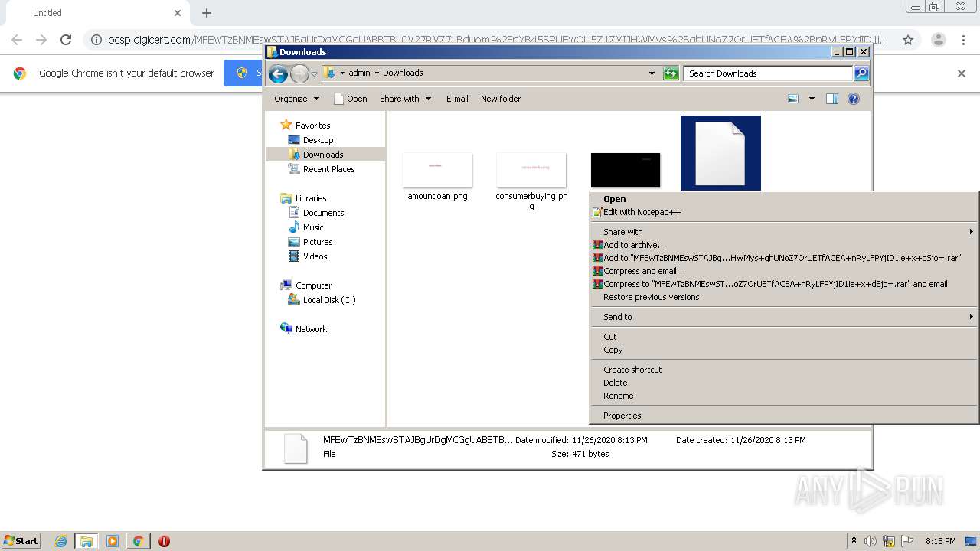Image resolution: width=980 pixels, height=551 pixels.
Task: Choose Delete from context menu
Action: coord(784,383)
